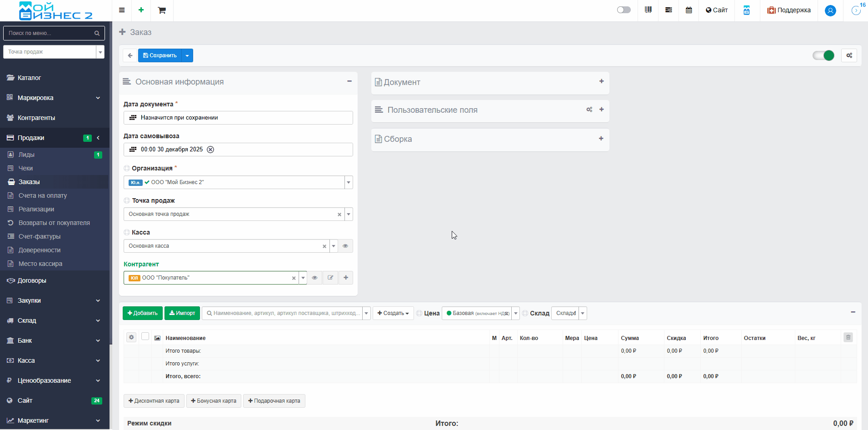The width and height of the screenshot is (868, 430).
Task: Click the barcode scanner icon in header
Action: (x=648, y=10)
